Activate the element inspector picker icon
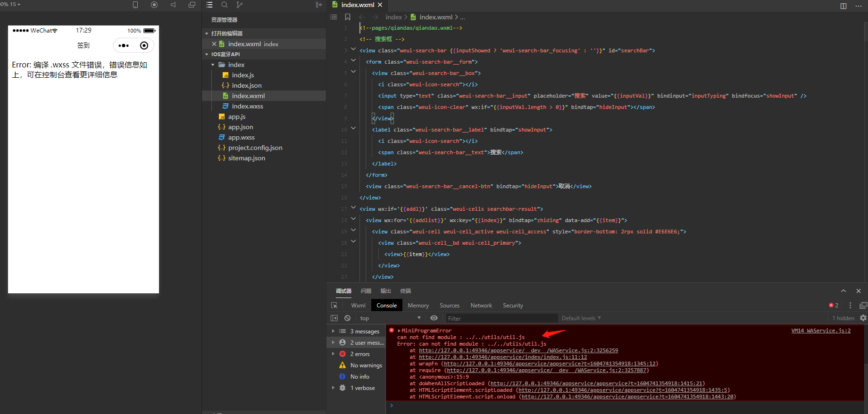 point(334,306)
